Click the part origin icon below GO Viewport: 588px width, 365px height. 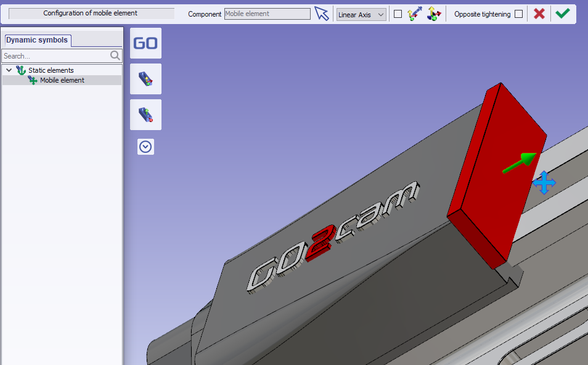pyautogui.click(x=145, y=79)
